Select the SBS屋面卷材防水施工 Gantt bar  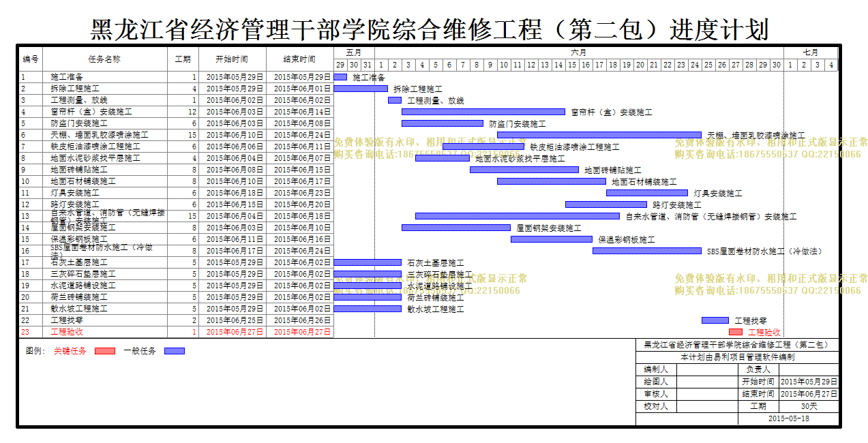[x=647, y=251]
